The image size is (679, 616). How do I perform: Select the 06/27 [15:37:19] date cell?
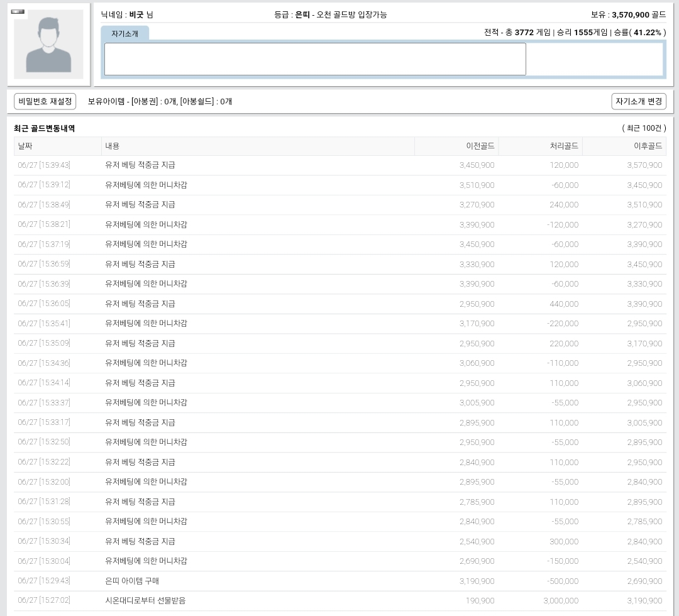point(44,244)
